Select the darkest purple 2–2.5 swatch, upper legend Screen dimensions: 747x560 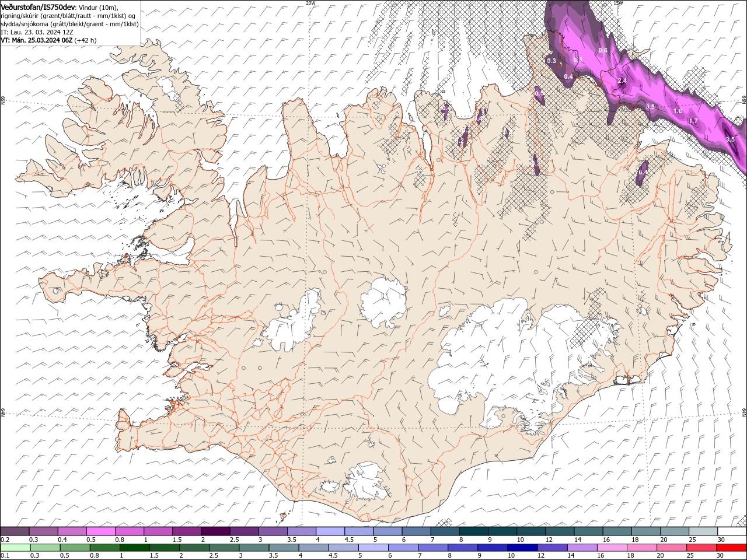point(215,531)
